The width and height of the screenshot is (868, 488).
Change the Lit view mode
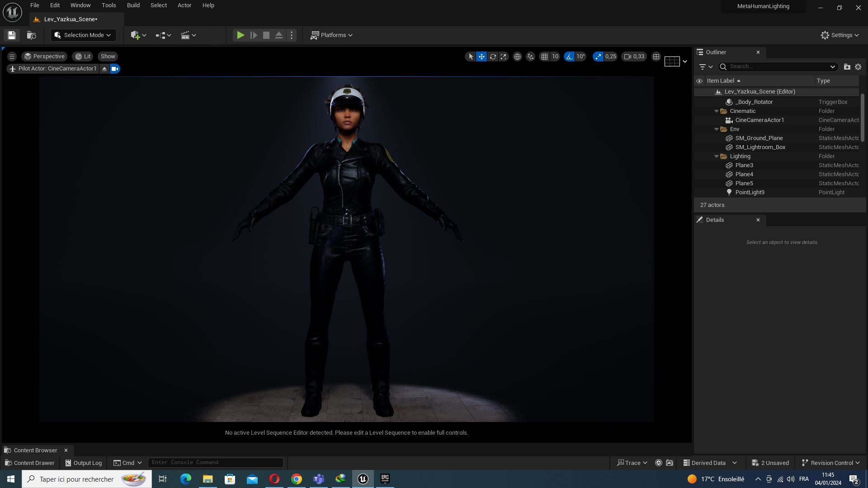[83, 56]
